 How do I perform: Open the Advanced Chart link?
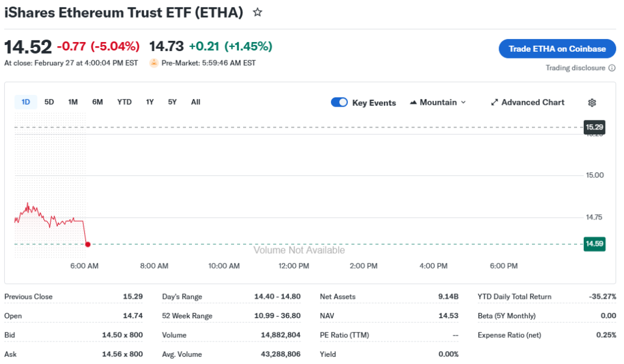(533, 102)
